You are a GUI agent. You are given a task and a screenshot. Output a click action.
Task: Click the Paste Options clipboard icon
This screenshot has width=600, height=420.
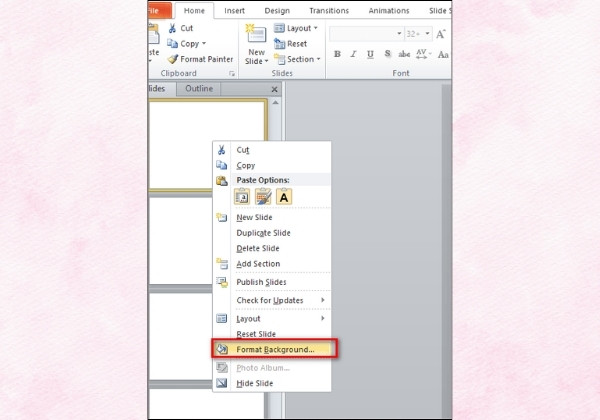[x=222, y=181]
